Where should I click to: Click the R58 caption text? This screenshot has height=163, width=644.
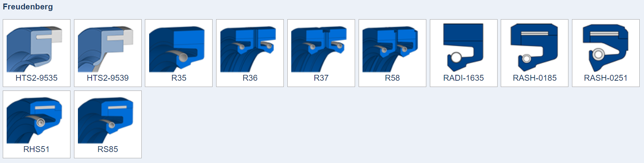click(392, 78)
